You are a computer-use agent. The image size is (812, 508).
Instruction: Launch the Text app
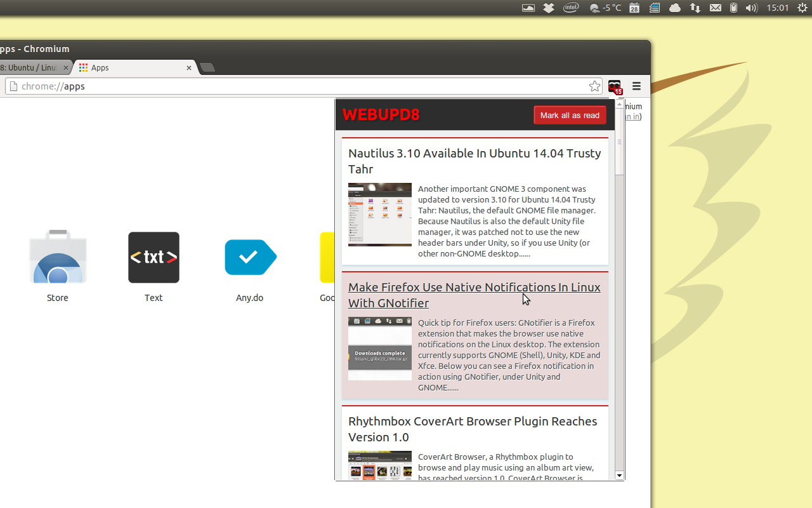click(154, 257)
